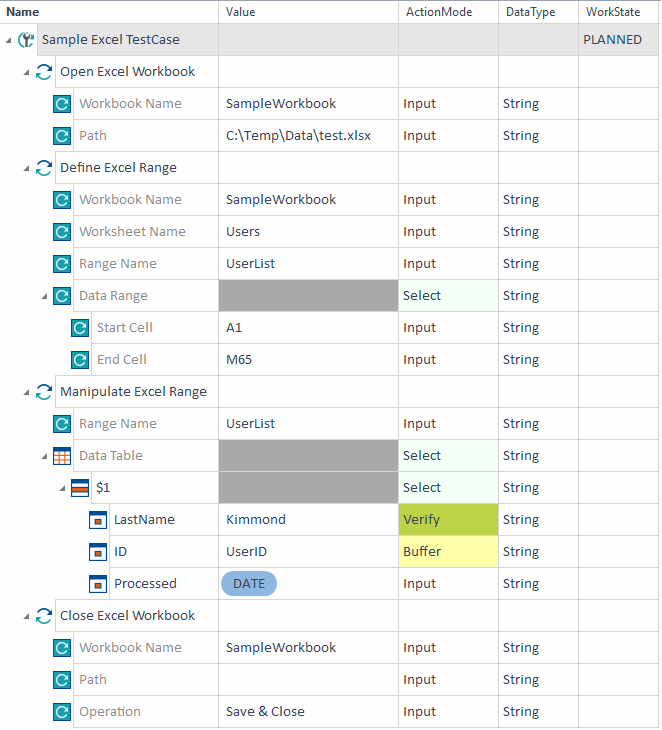
Task: Click the Open Excel Workbook step icon
Action: pos(44,72)
